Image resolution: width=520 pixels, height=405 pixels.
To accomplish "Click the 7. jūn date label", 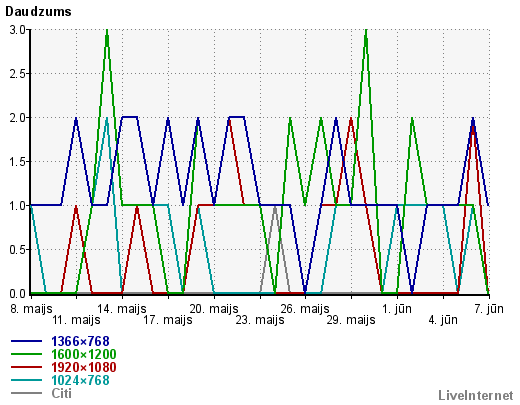I will click(489, 309).
